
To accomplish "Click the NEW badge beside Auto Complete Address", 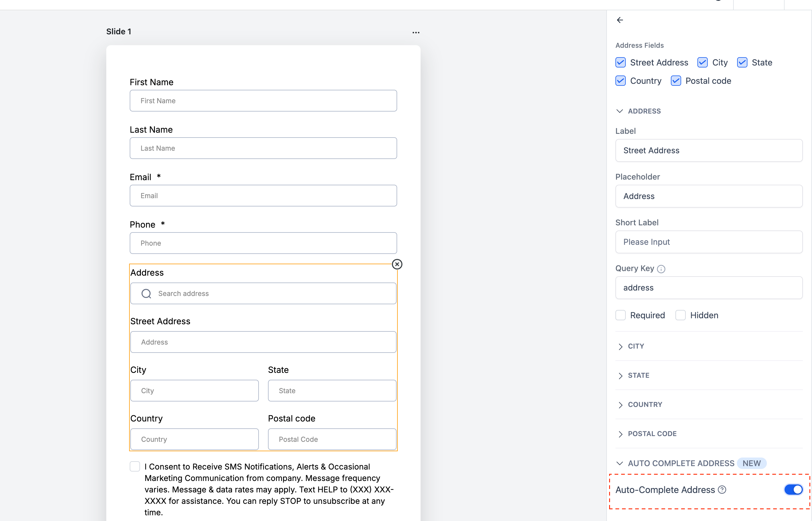I will tap(751, 463).
